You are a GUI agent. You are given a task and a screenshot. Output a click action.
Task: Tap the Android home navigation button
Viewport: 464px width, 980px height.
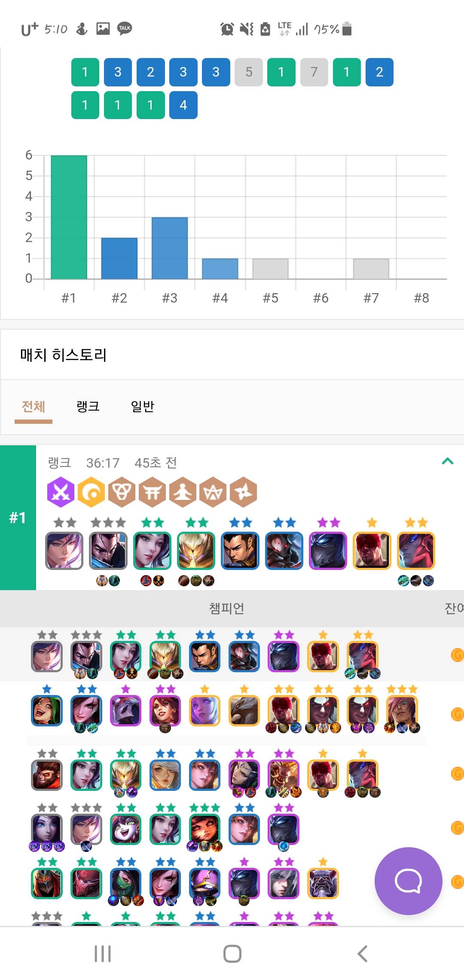(x=232, y=954)
